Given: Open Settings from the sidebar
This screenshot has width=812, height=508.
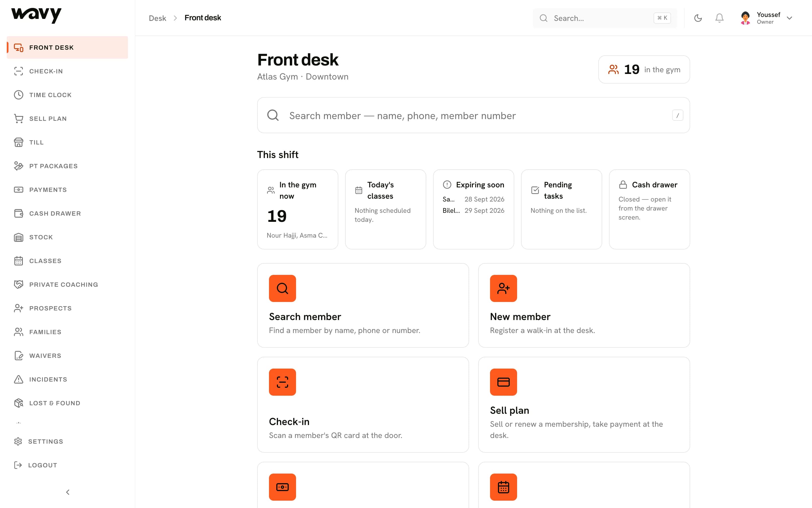Looking at the screenshot, I should (67, 441).
